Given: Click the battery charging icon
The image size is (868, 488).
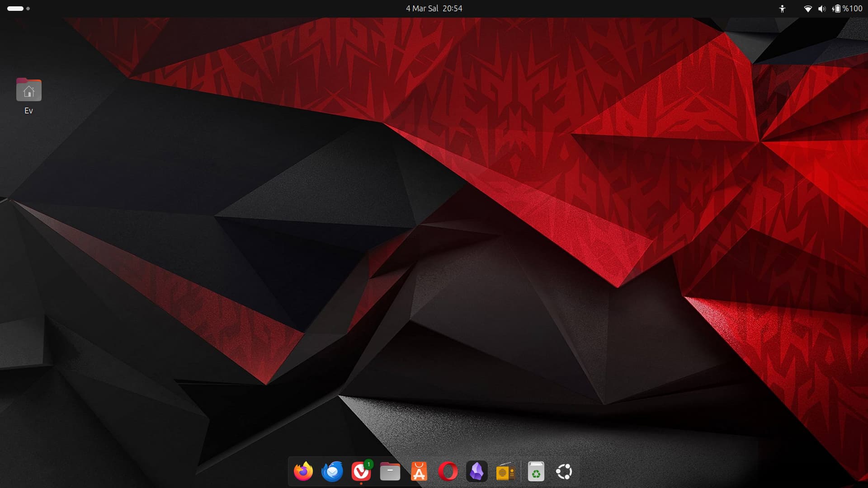Looking at the screenshot, I should [x=836, y=9].
